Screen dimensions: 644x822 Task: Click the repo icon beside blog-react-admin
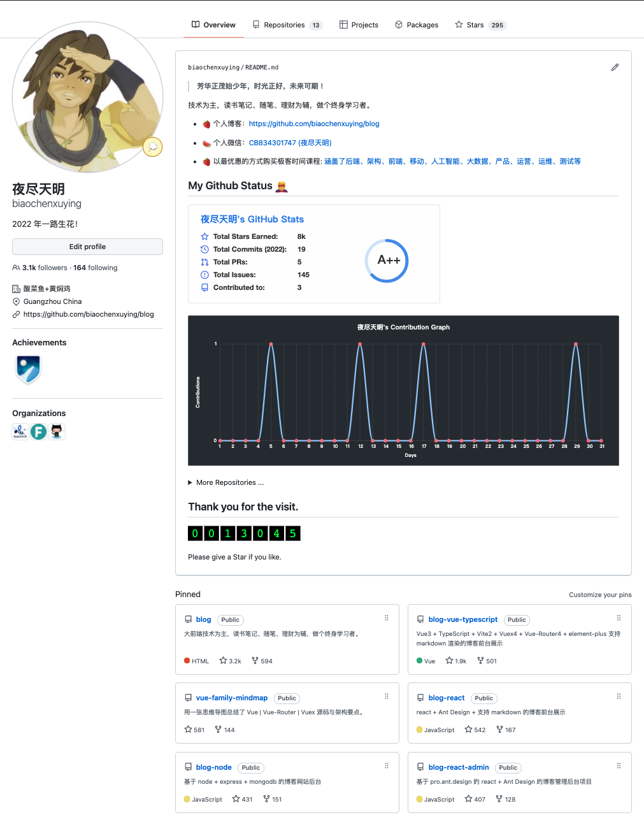(x=421, y=767)
